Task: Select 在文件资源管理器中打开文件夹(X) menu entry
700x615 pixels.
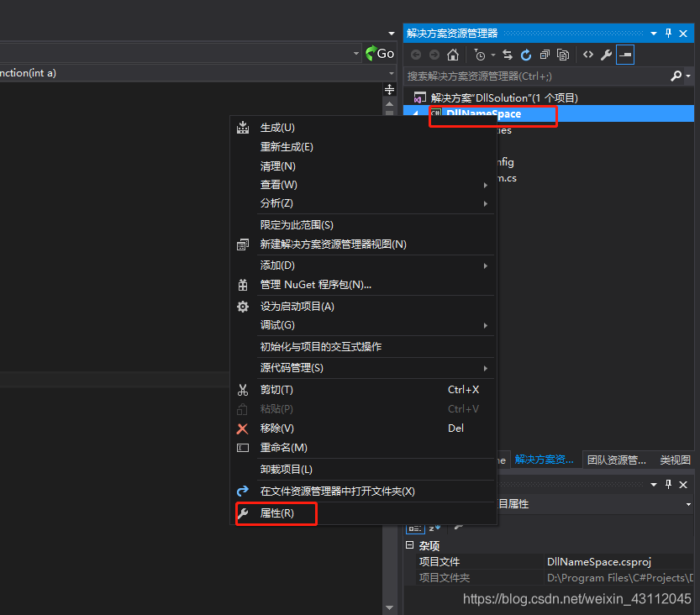Action: point(337,491)
